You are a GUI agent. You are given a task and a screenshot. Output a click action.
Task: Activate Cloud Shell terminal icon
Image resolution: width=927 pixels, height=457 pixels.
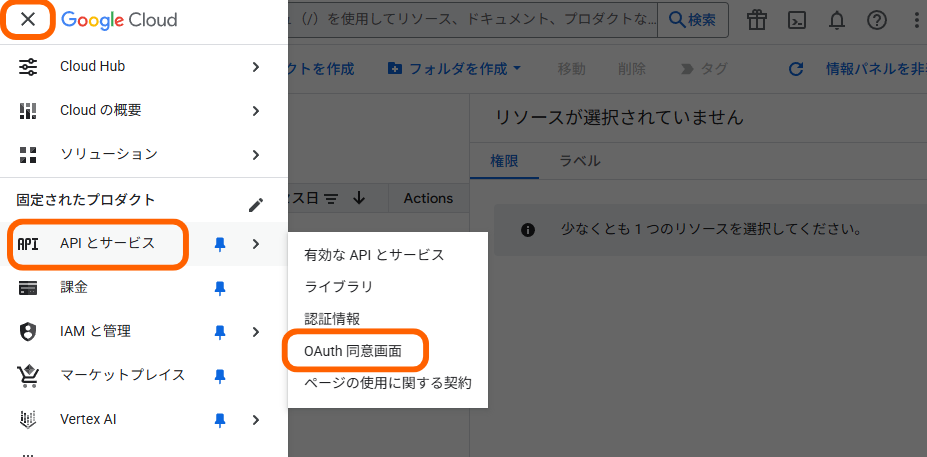click(797, 21)
